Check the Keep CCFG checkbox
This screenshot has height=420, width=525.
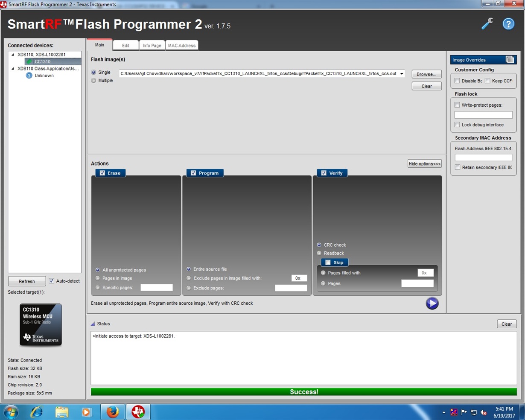[x=487, y=81]
